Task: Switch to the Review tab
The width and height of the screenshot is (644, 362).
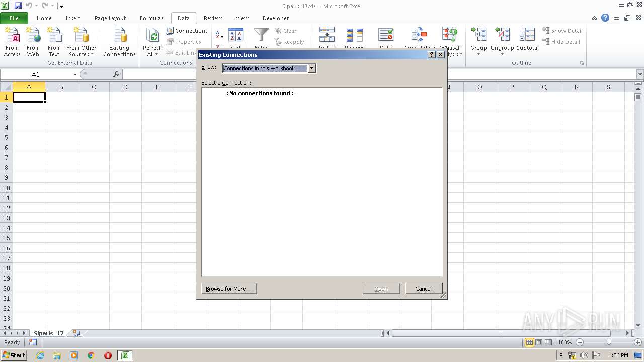Action: point(213,18)
